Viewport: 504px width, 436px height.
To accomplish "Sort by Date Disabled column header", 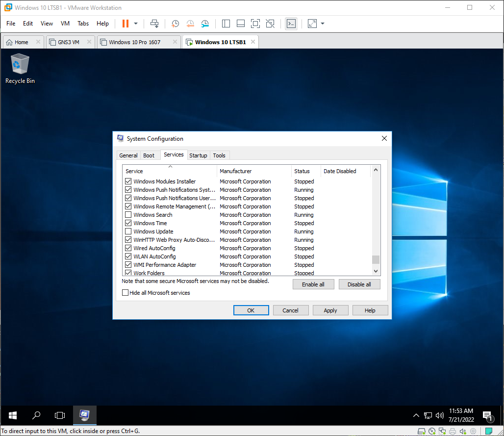I will point(346,171).
